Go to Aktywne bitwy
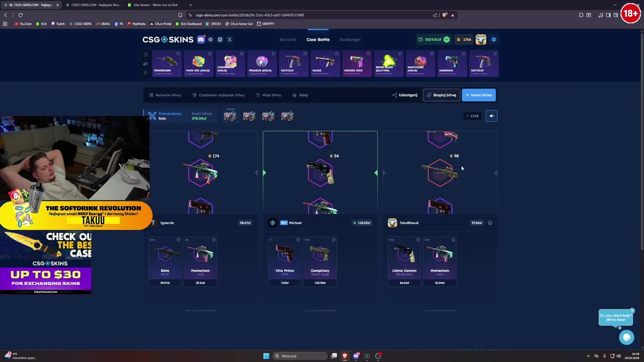This screenshot has width=644, height=362. pyautogui.click(x=165, y=95)
